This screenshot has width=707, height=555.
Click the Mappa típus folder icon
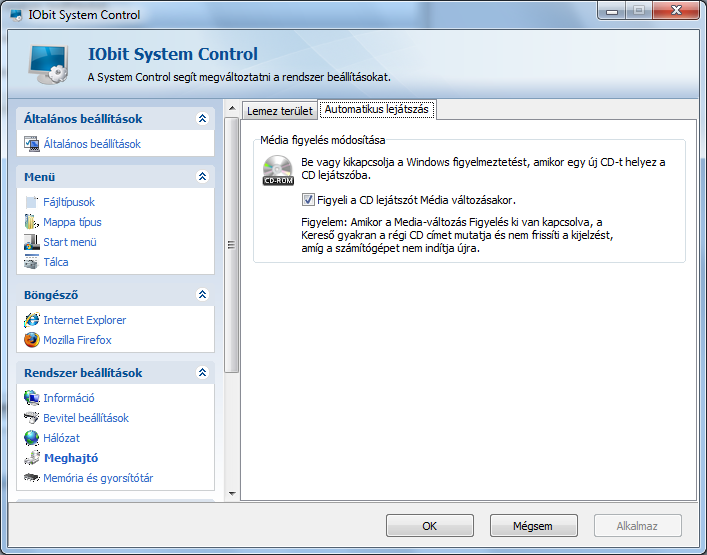32,222
